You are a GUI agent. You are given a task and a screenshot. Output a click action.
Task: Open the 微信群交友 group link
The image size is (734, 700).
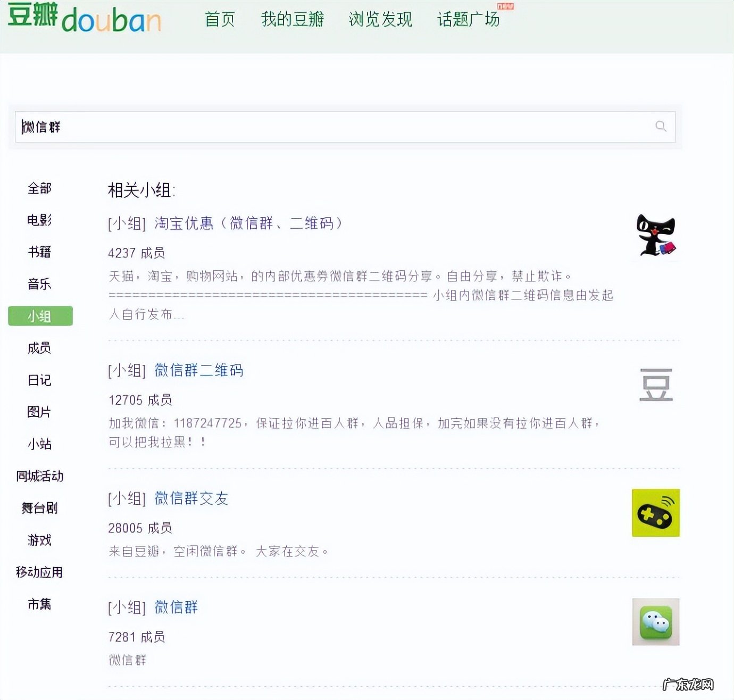coord(191,498)
